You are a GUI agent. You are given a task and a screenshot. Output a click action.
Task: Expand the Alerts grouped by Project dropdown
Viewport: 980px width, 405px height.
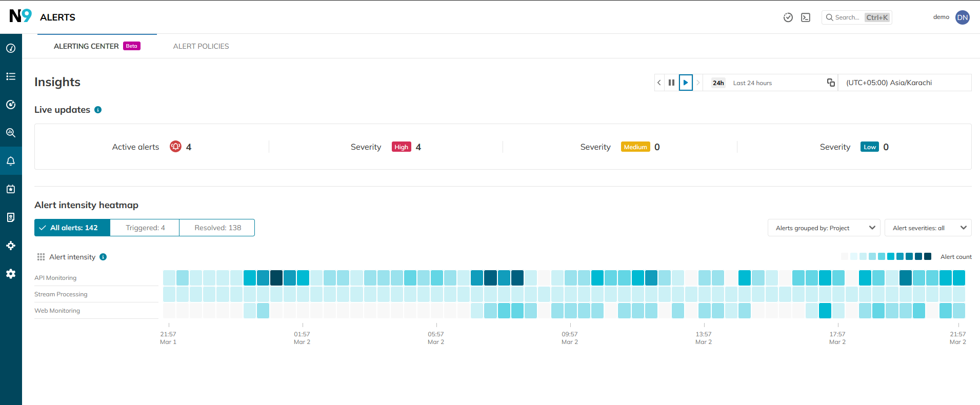pos(824,228)
